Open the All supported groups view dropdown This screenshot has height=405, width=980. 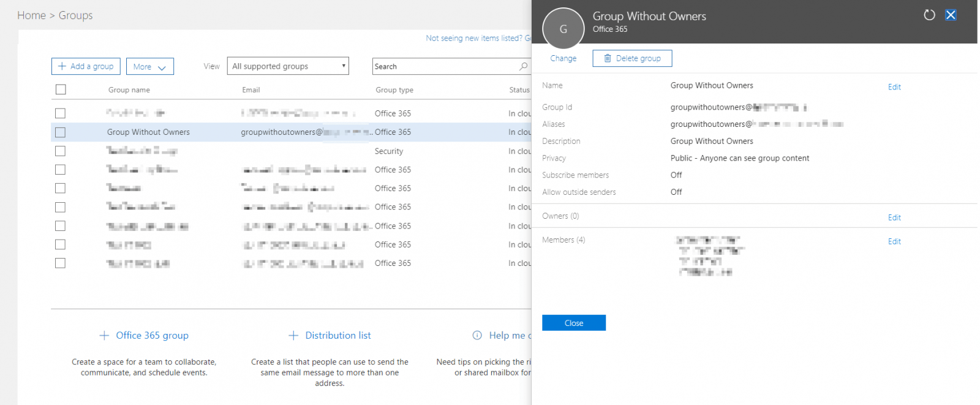[287, 66]
